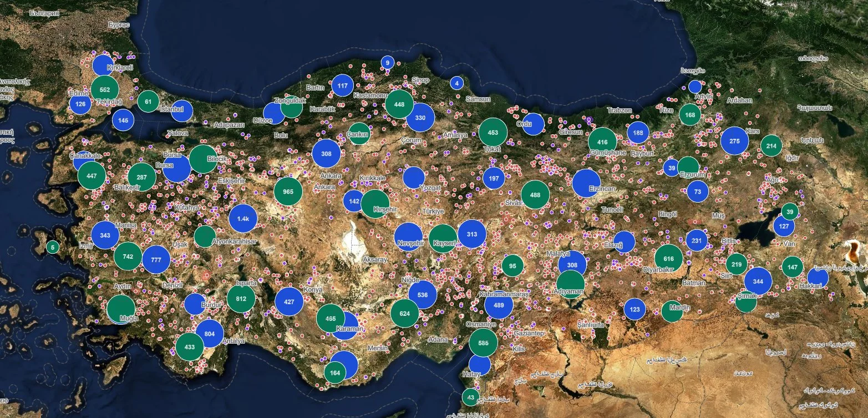Open the blue 427 cluster near Konya

(x=289, y=302)
